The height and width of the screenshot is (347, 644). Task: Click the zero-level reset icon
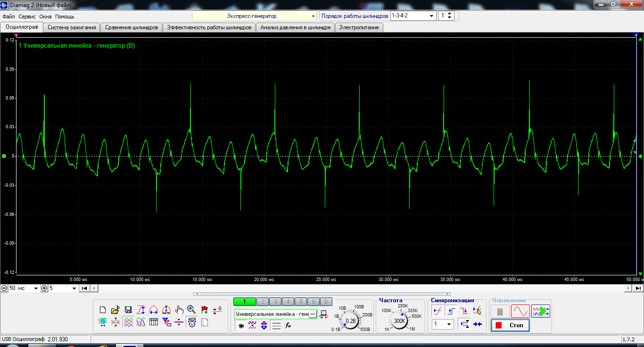(217, 310)
